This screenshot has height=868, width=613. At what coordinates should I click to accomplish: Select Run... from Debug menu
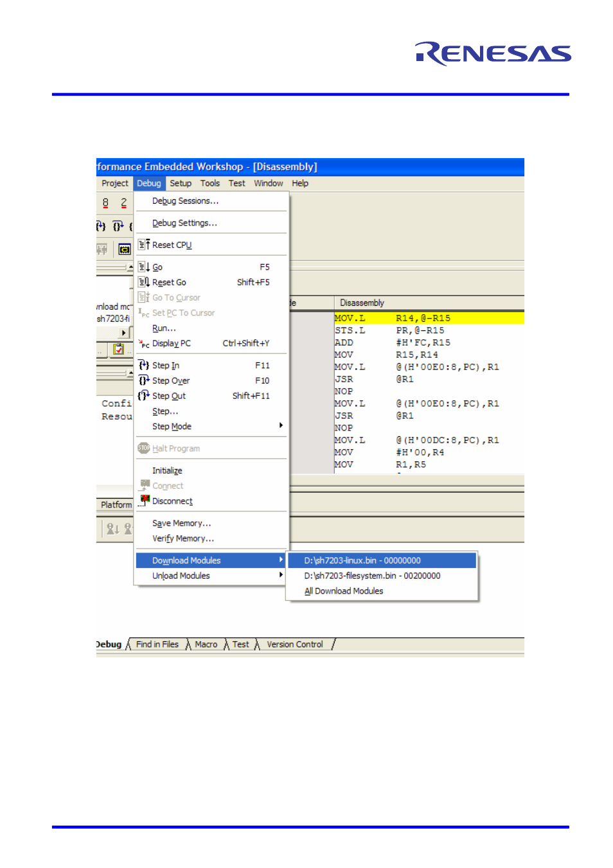click(211, 328)
